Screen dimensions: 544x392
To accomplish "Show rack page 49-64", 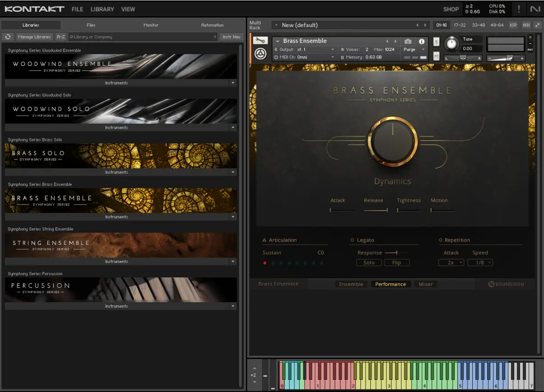I will coord(497,25).
